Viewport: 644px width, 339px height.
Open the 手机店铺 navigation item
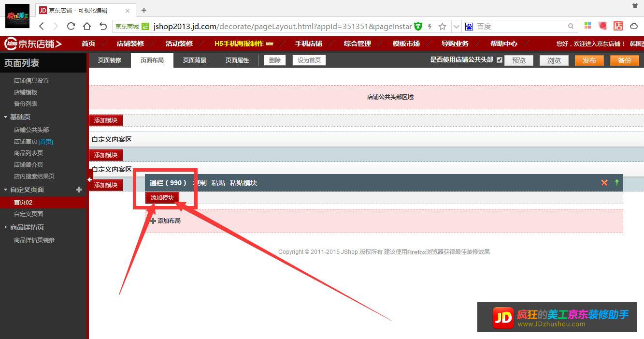[309, 44]
